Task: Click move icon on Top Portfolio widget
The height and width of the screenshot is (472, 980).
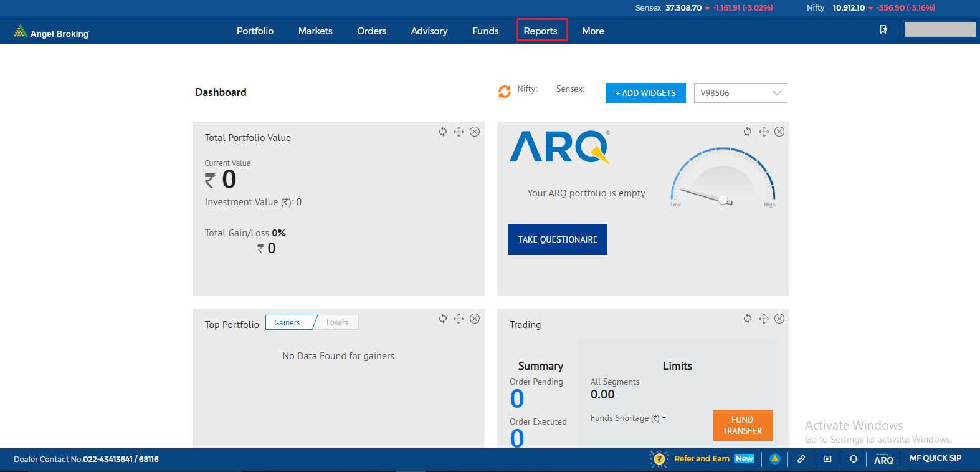Action: pos(459,319)
